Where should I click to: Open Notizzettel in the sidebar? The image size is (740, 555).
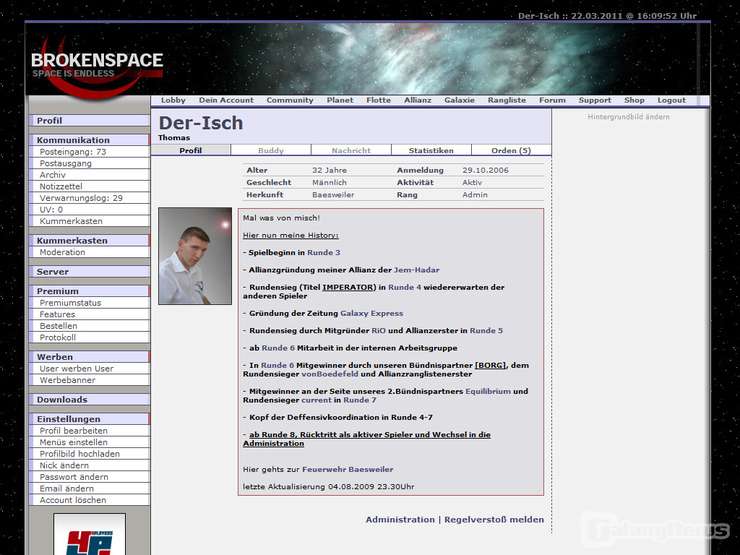(x=89, y=186)
